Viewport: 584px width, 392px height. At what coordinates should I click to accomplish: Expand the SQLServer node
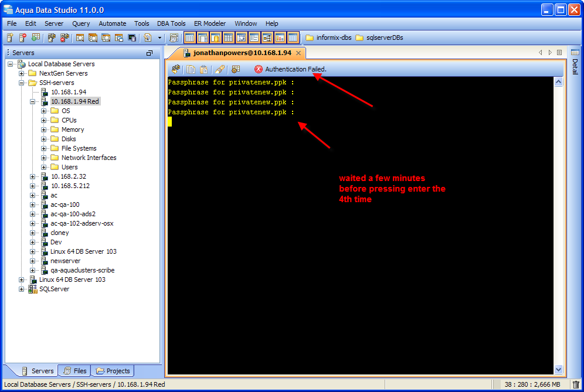pos(22,289)
